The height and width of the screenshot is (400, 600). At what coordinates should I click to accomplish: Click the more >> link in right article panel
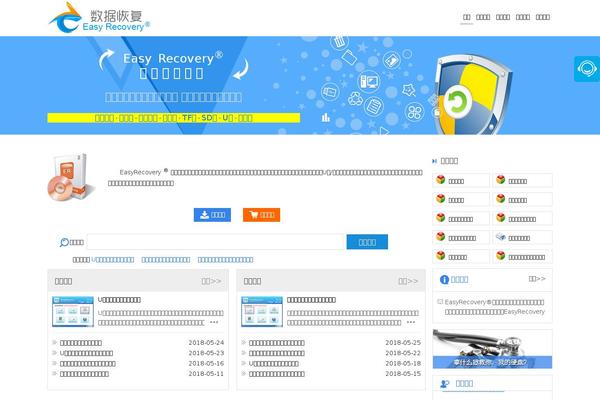[408, 281]
